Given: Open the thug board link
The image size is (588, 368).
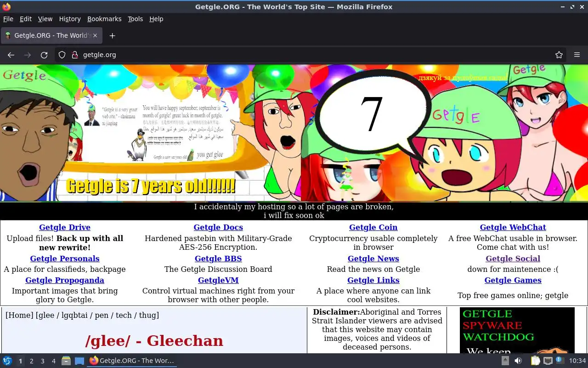Looking at the screenshot, I should 147,315.
